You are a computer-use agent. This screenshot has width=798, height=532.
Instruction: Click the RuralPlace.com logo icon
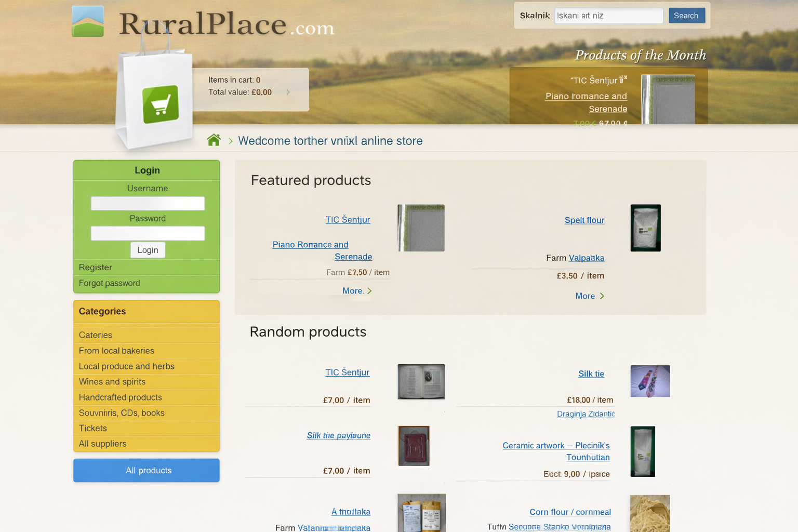coord(88,21)
